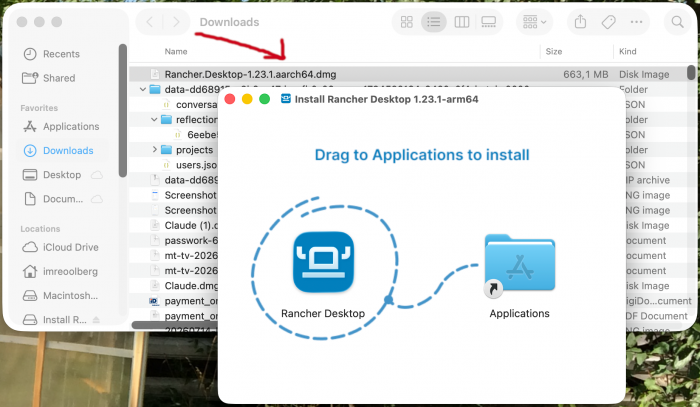
Task: Switch Finder to column view
Action: 462,22
